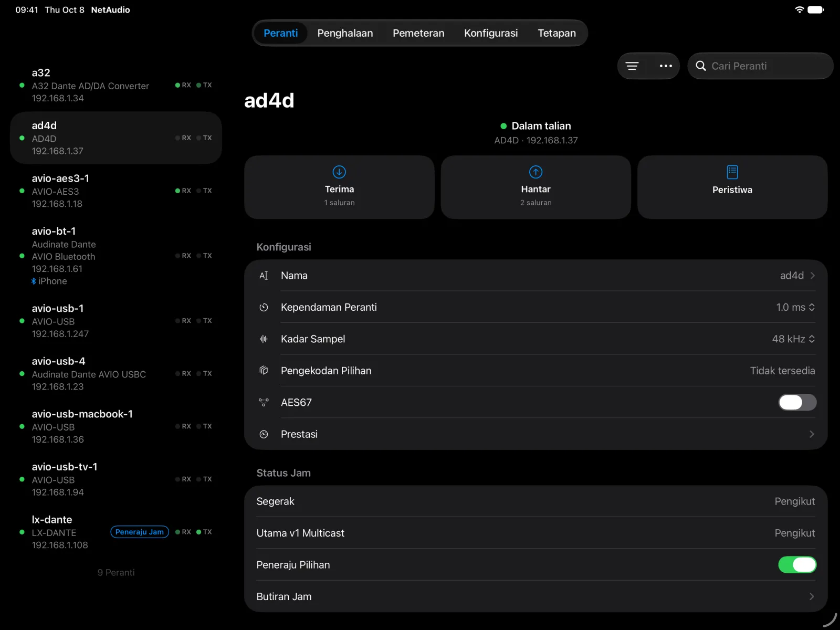
Task: Open the filter list icon
Action: 632,66
